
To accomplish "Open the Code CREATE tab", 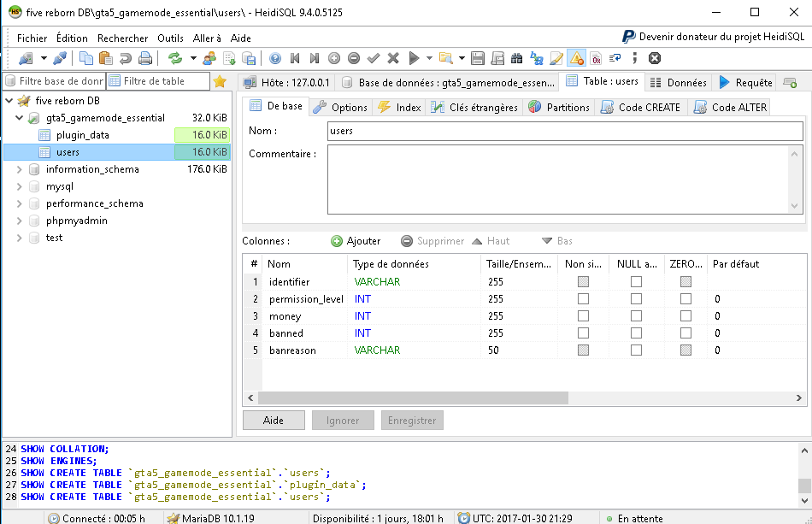I will click(640, 107).
